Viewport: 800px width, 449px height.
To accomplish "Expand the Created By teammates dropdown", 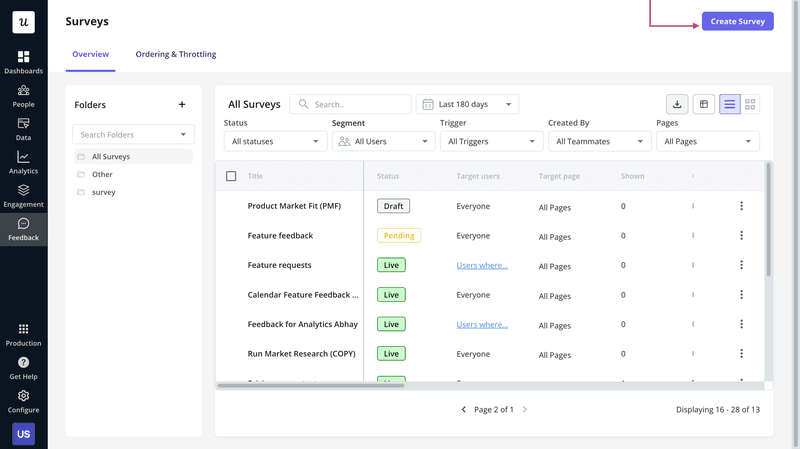I will (x=599, y=142).
